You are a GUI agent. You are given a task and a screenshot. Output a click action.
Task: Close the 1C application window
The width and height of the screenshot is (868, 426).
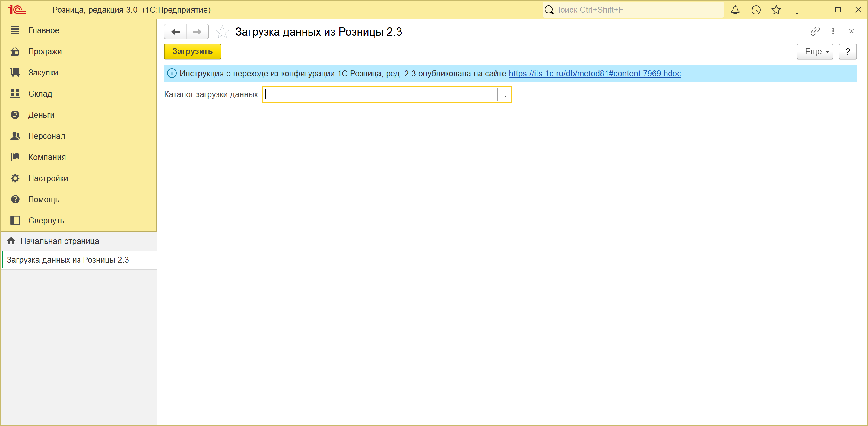(858, 10)
